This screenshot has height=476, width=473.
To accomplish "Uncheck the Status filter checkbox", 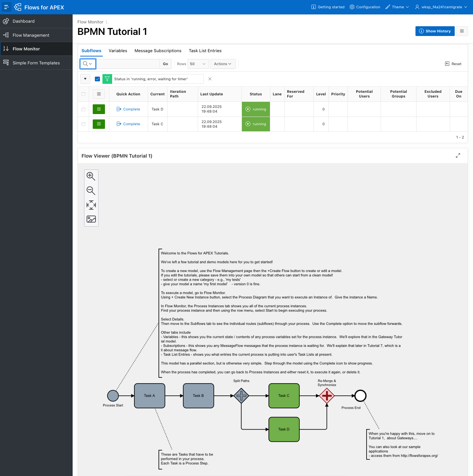I will pyautogui.click(x=97, y=79).
